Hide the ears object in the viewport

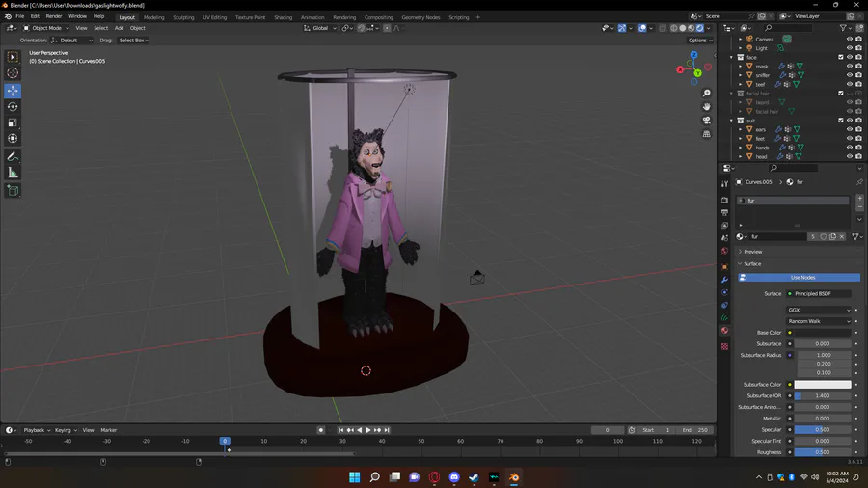(849, 129)
